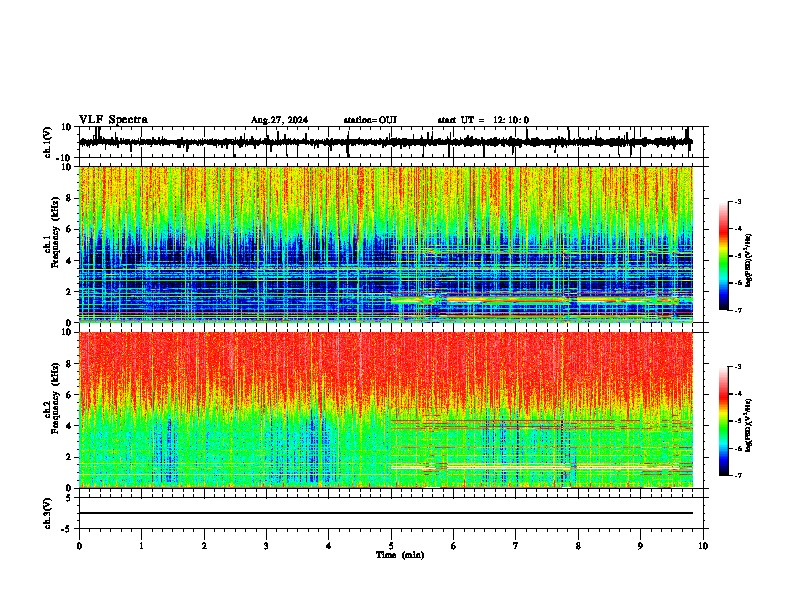The height and width of the screenshot is (612, 792).
Task: Click the flat ch.3 voltage line
Action: [385, 513]
